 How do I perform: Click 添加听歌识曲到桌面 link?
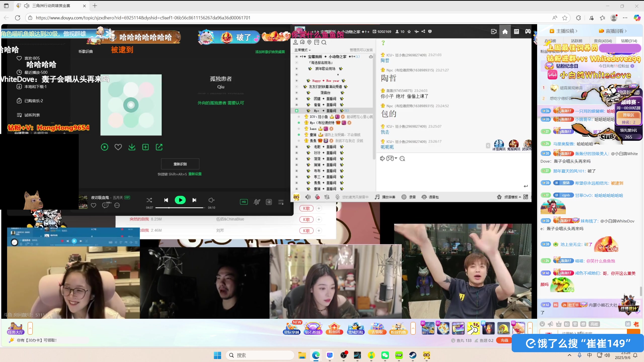pos(270,52)
